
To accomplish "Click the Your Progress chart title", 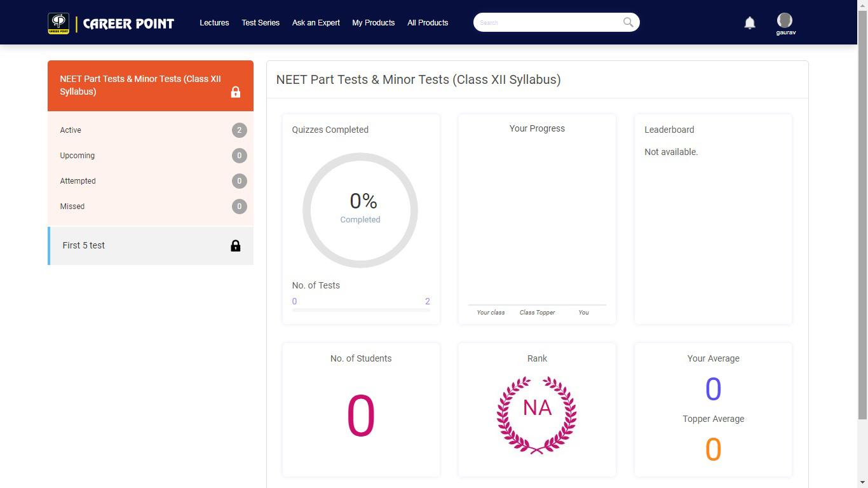I will [537, 128].
